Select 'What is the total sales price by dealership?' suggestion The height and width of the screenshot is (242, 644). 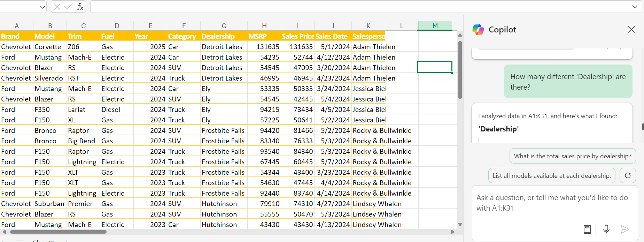pyautogui.click(x=573, y=156)
